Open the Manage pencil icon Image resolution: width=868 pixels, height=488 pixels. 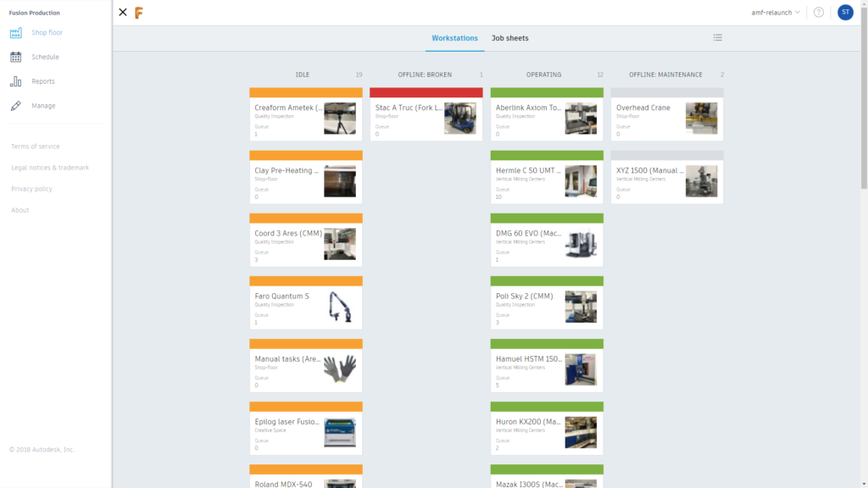point(15,106)
